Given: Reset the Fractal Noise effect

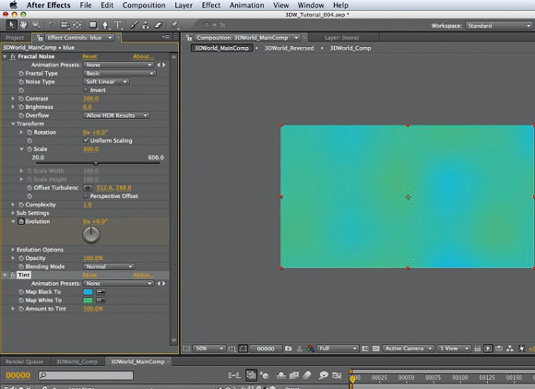Looking at the screenshot, I should pos(90,57).
